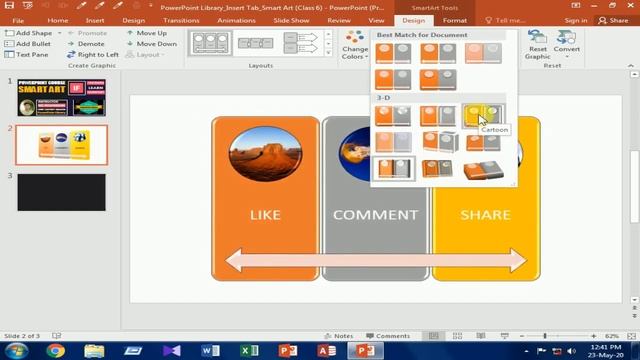The image size is (640, 360).
Task: Apply the Cartoon 3-D SmartArt style
Action: point(483,116)
